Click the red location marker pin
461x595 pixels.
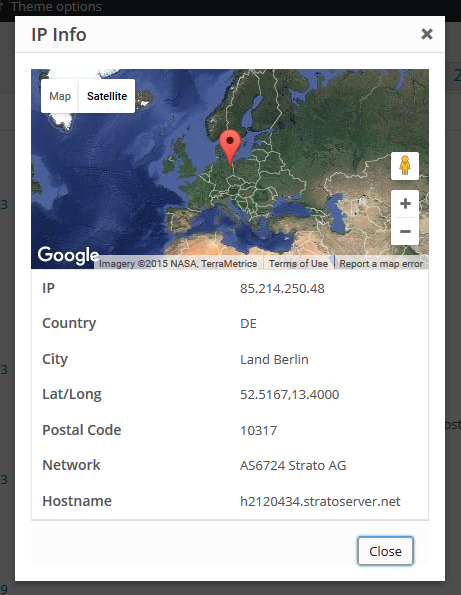point(230,148)
